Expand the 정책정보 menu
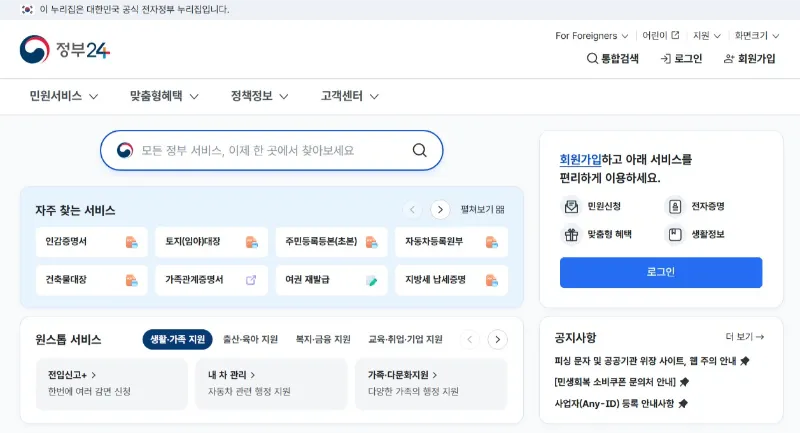 coord(260,96)
